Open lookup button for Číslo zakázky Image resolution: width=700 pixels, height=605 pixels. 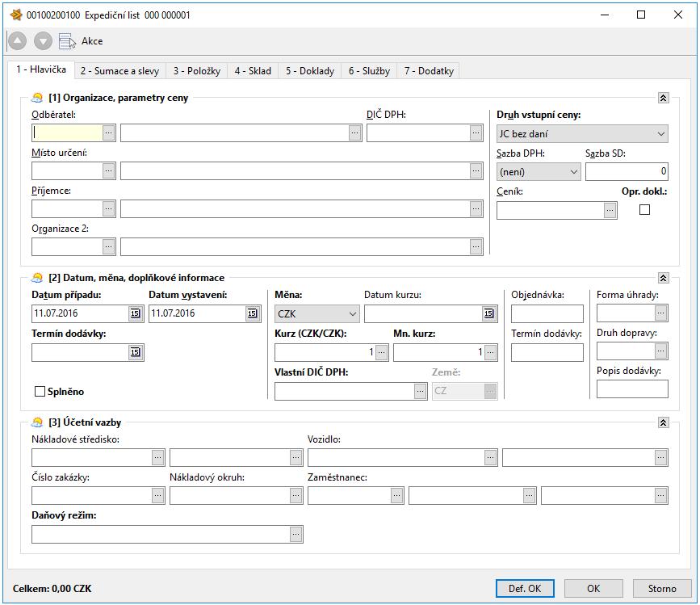(157, 495)
